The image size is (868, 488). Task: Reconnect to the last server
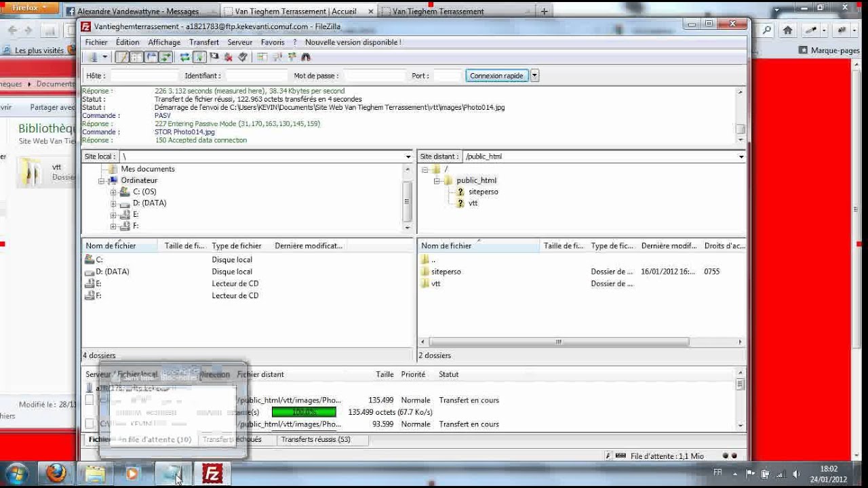tap(243, 58)
